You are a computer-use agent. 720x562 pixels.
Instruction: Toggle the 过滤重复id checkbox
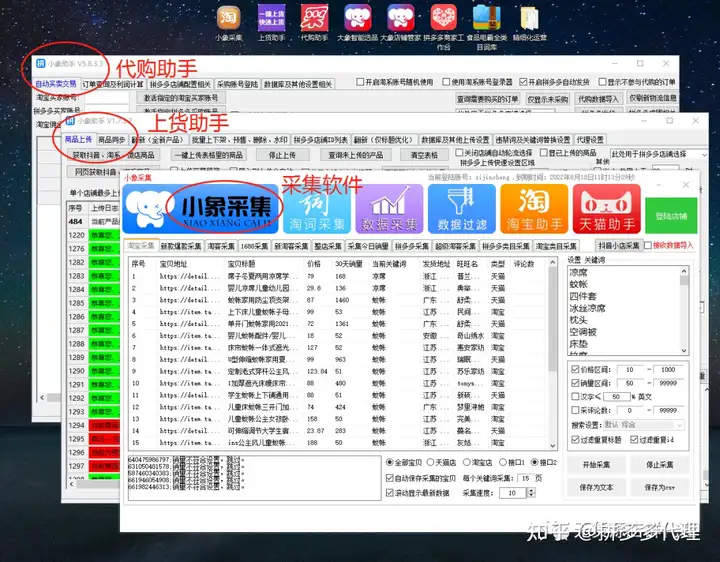click(634, 439)
